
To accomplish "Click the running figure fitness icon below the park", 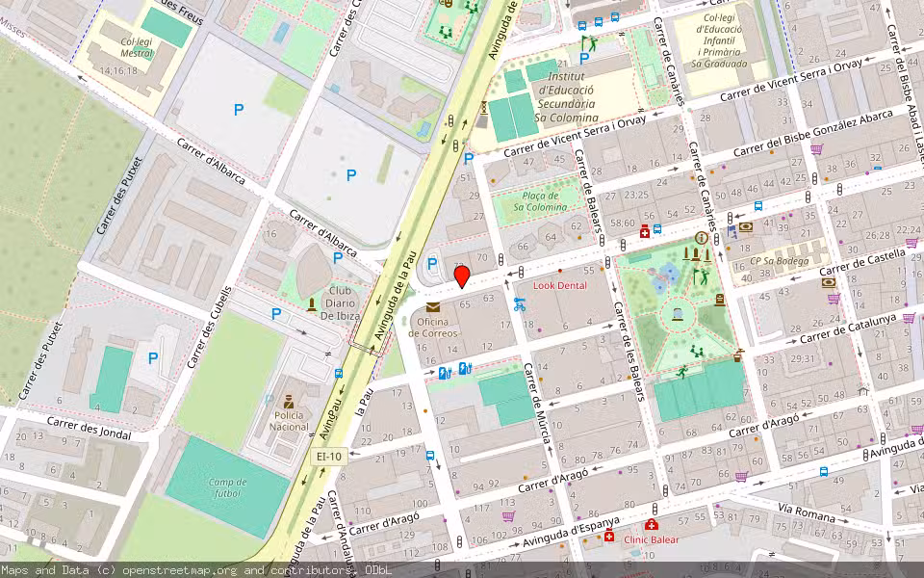I will [682, 372].
